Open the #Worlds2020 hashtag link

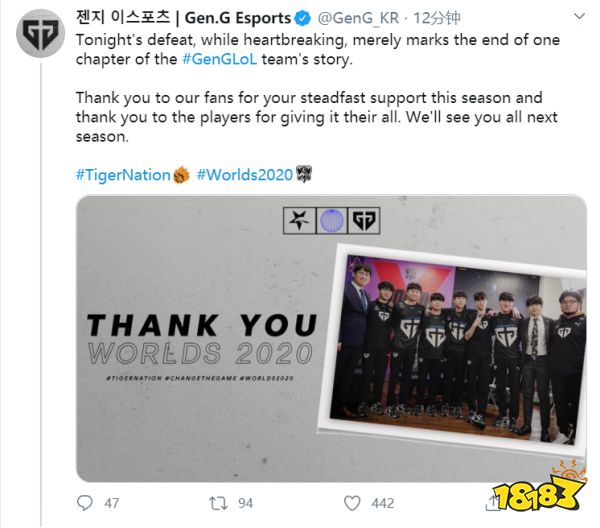click(x=245, y=175)
